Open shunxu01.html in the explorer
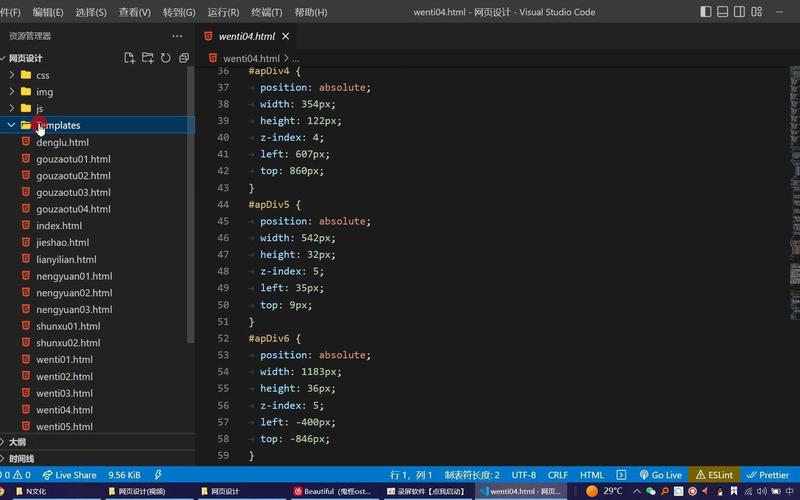 [x=68, y=326]
